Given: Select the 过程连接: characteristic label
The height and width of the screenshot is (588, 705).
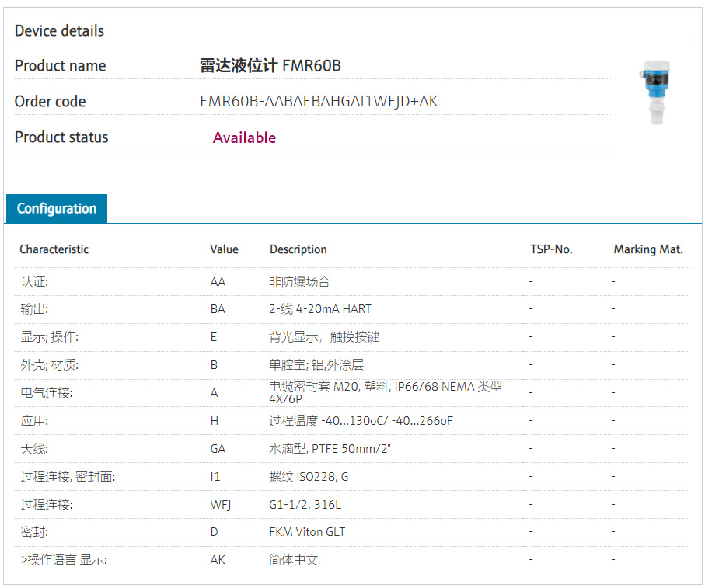Looking at the screenshot, I should click(x=47, y=505).
